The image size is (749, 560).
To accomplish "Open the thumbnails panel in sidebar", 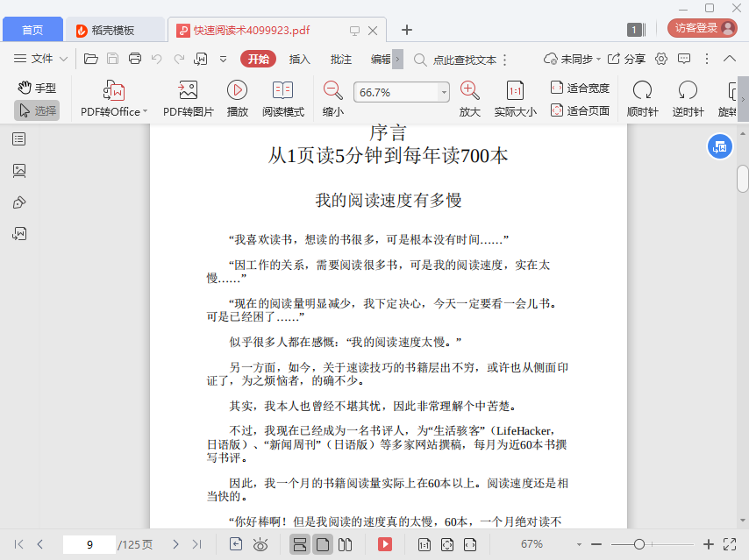I will tap(19, 170).
